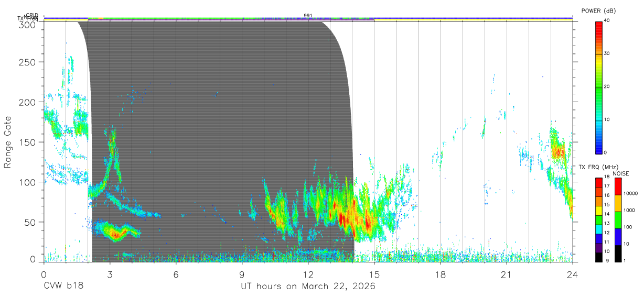
Task: Click the 991 CPID value above plot
Action: click(x=308, y=15)
